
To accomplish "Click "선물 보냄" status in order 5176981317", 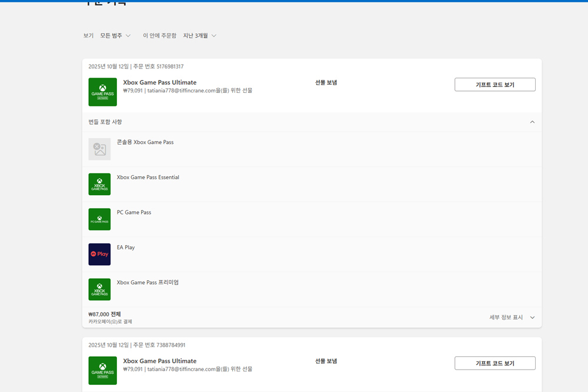I will [326, 82].
